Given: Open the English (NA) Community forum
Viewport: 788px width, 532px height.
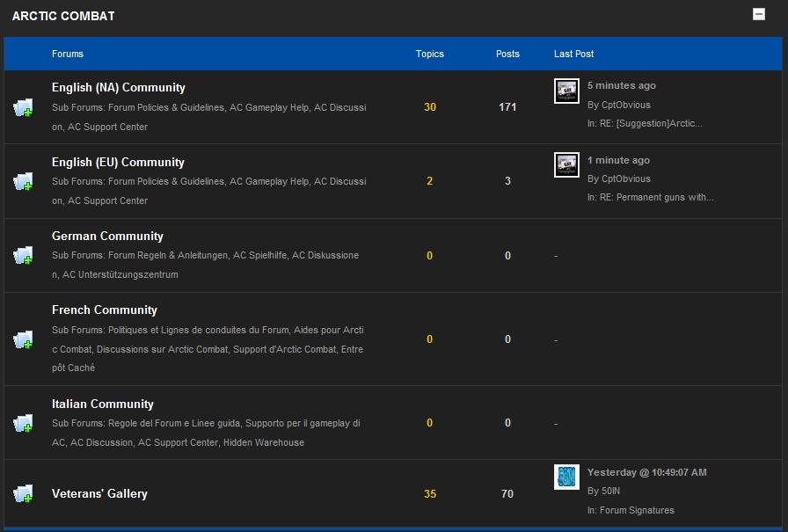Looking at the screenshot, I should point(119,87).
